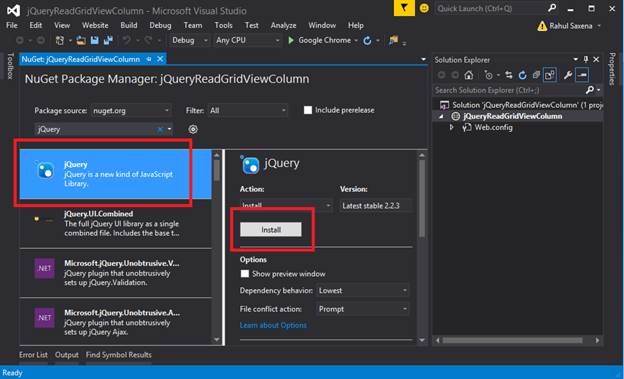This screenshot has width=624, height=379.
Task: Click the notifications flag icon
Action: pyautogui.click(x=404, y=8)
